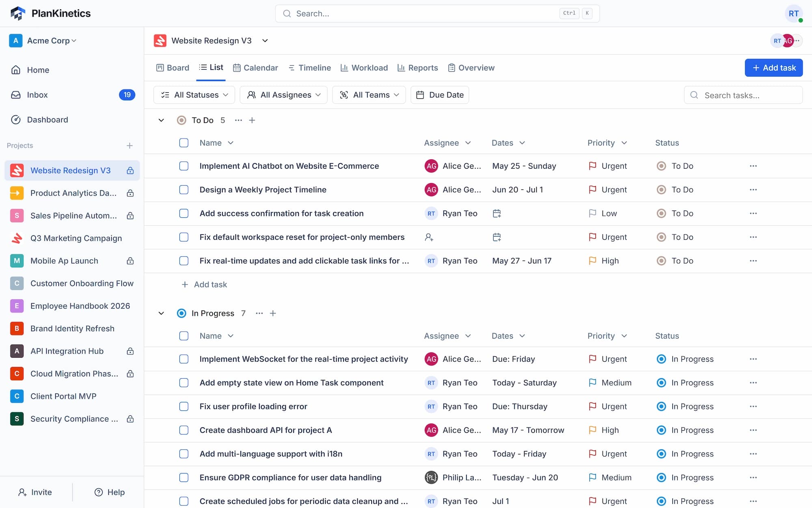Open Customer Onboarding Flow project
This screenshot has width=812, height=508.
(72, 283)
